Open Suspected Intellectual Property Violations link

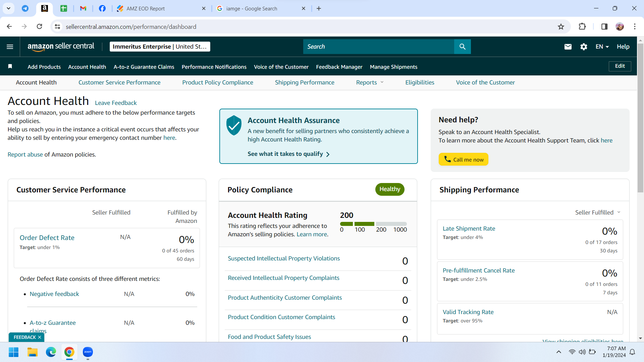click(284, 258)
